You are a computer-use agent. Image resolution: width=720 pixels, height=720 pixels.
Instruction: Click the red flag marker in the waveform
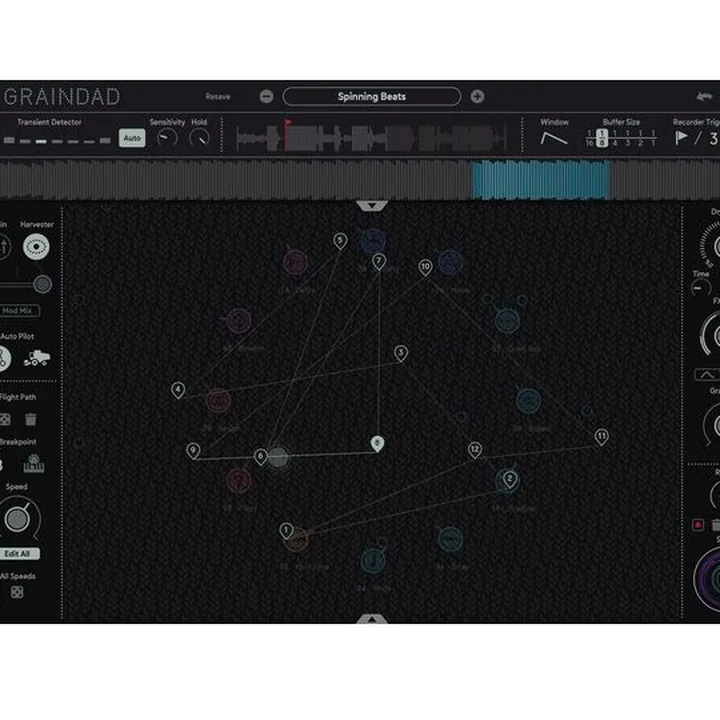click(x=287, y=123)
